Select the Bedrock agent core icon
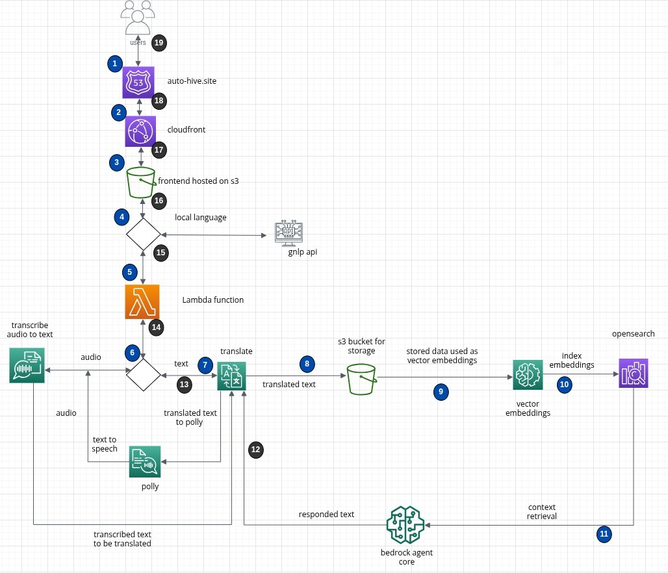The image size is (668, 573). [x=406, y=525]
